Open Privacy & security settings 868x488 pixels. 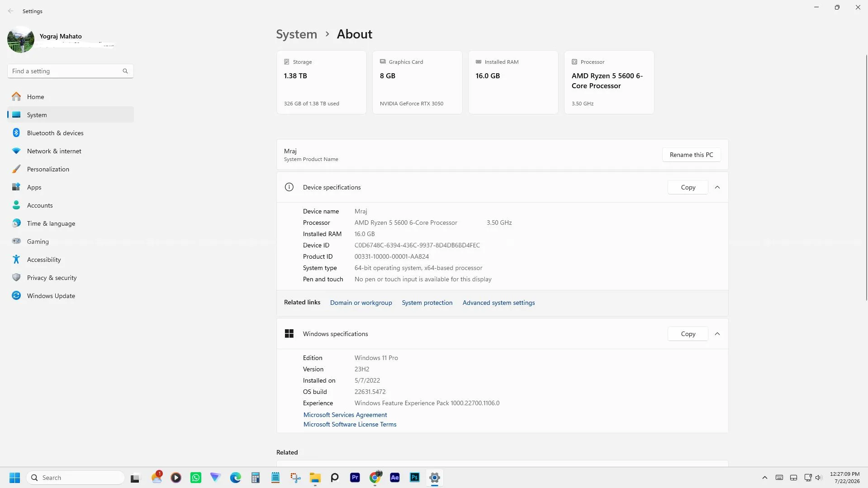(71, 278)
